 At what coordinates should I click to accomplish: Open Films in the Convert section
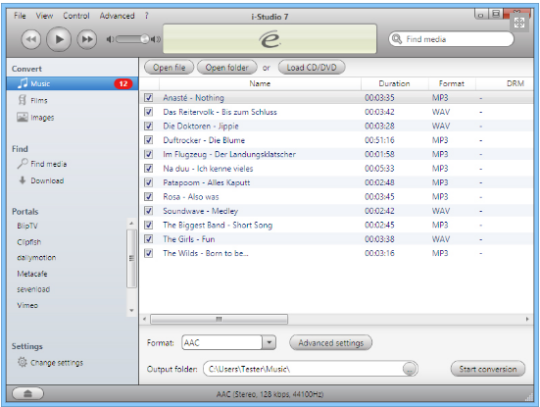point(33,100)
